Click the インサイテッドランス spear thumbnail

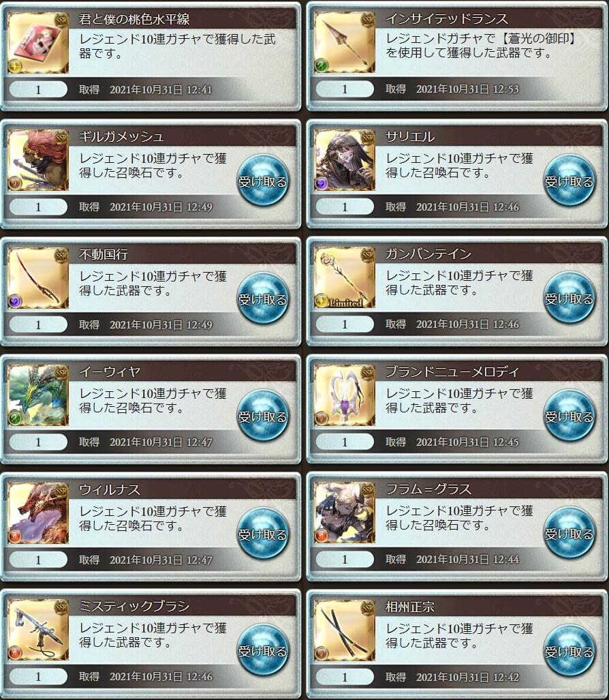(345, 43)
